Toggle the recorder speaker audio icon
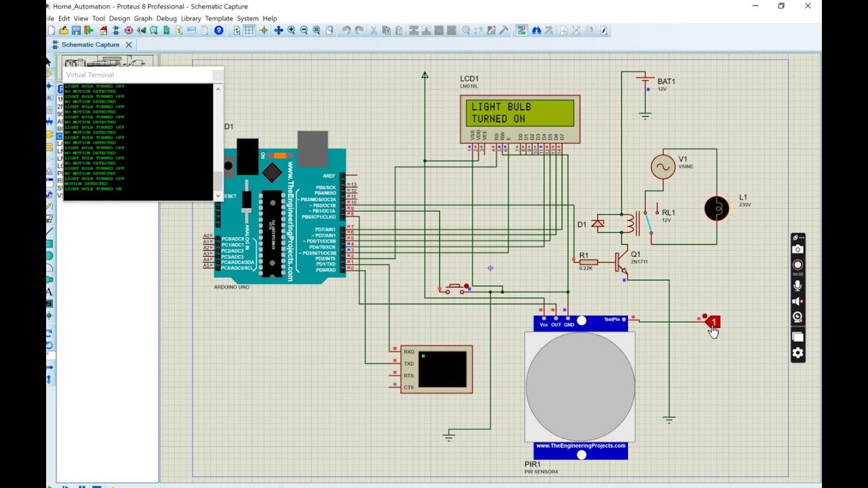868x488 pixels. click(797, 302)
